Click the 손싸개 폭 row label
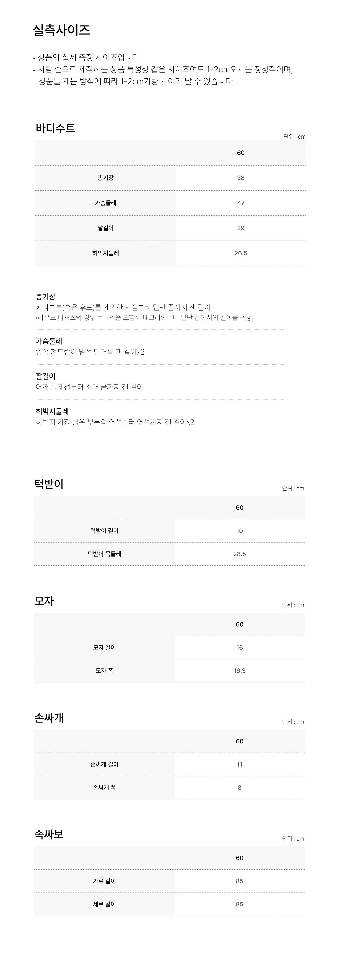Viewport: 342px width, 980px height. point(104,788)
